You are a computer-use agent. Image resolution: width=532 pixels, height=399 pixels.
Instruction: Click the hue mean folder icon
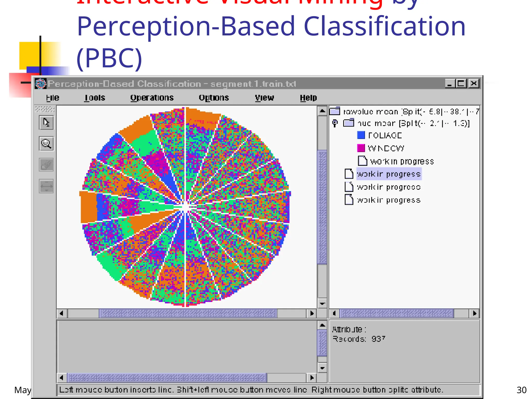349,123
